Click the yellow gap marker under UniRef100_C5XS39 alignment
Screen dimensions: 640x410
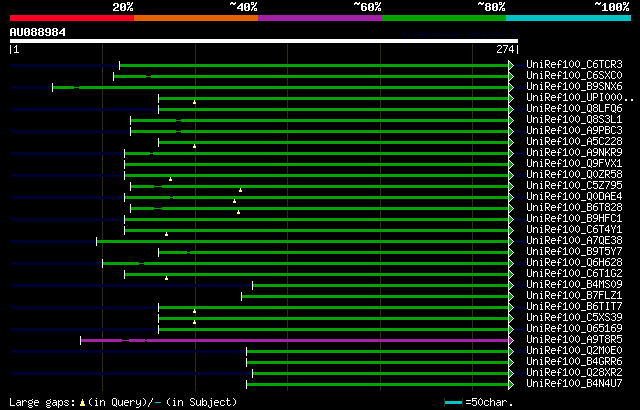195,322
